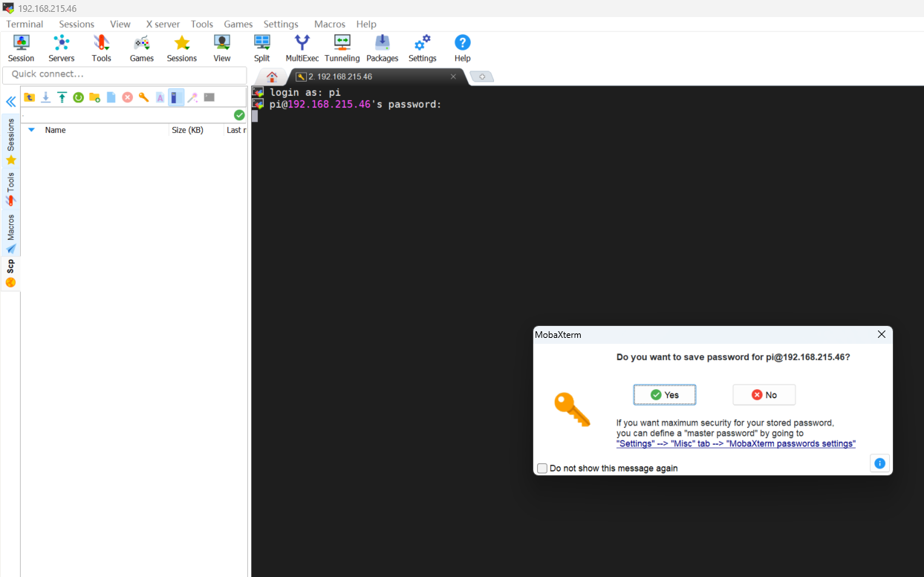
Task: Click Yes to save the password
Action: [665, 395]
